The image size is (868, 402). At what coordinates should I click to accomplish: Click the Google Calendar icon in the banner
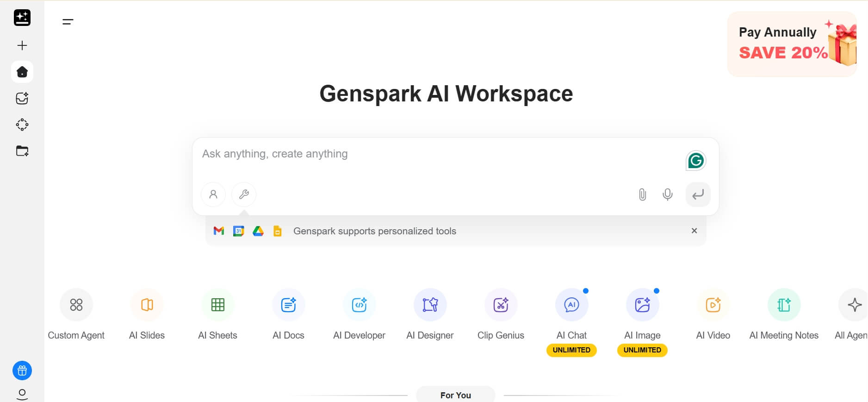238,231
